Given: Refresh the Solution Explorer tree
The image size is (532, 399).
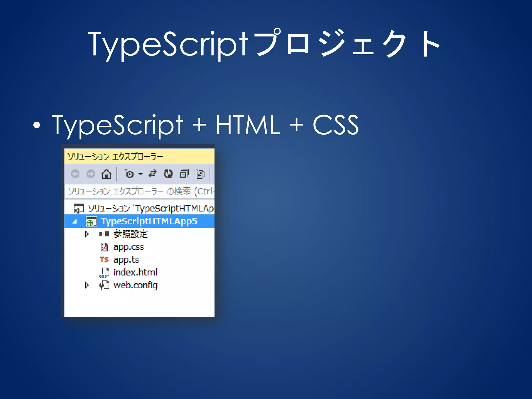Looking at the screenshot, I should (x=168, y=174).
